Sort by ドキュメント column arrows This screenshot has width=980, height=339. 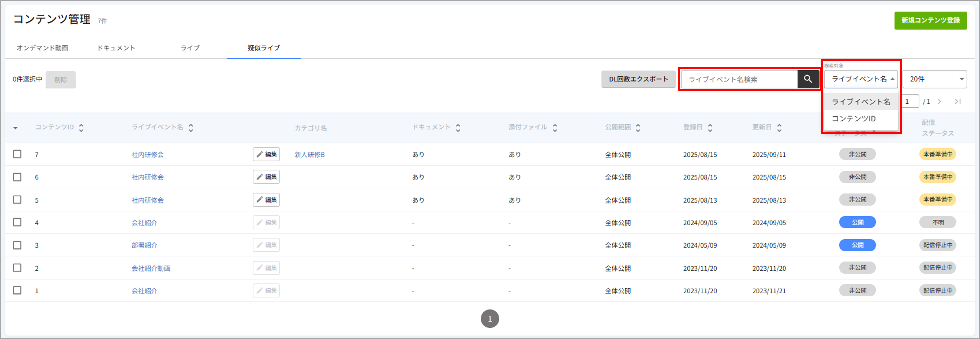point(458,128)
